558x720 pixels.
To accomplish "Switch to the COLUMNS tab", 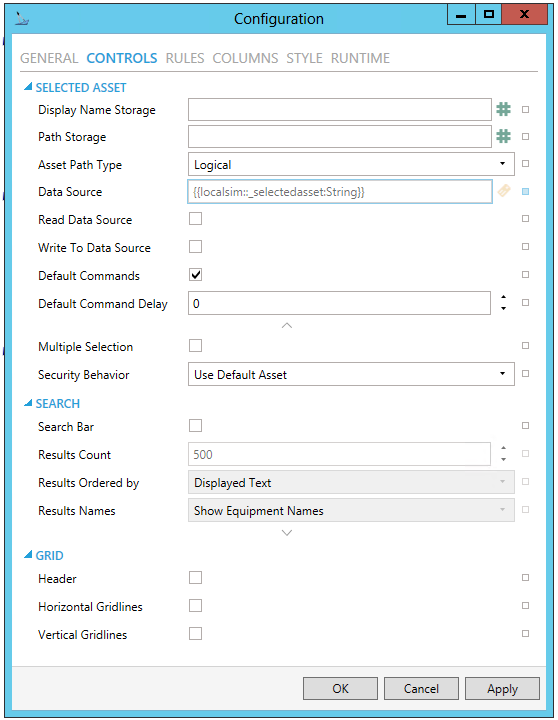I will (x=245, y=58).
